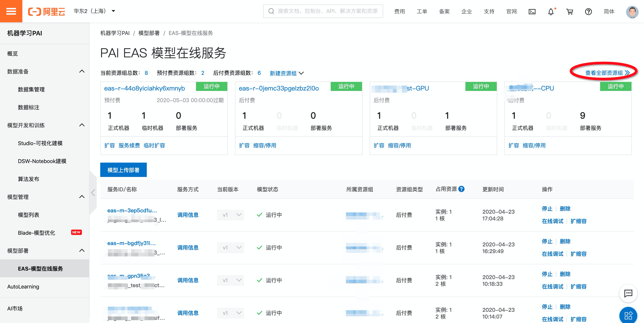Click 删除 in the 16:29:49 row
644x323 pixels.
(x=565, y=241)
